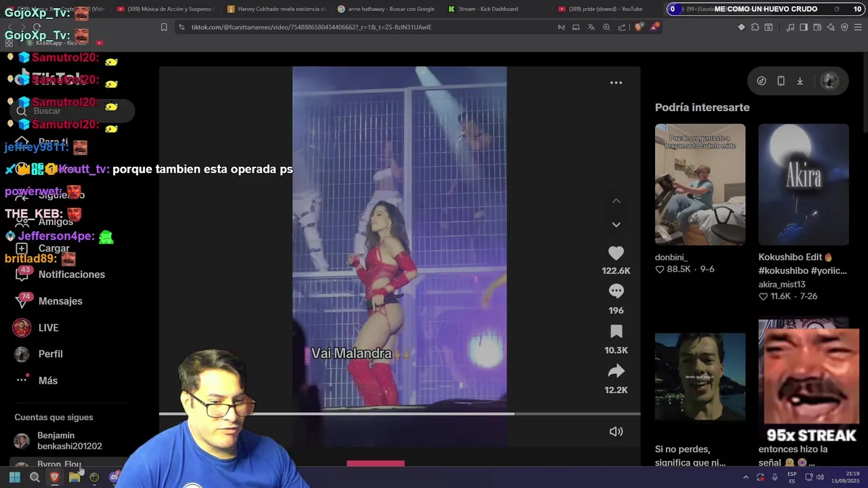Open the profile avatar in top-right pill
This screenshot has height=488, width=868.
click(x=829, y=81)
